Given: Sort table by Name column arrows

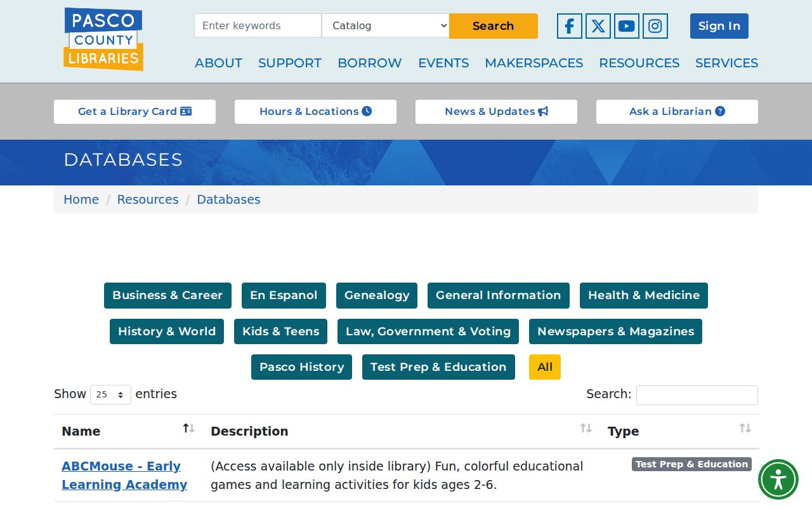Looking at the screenshot, I should 188,429.
